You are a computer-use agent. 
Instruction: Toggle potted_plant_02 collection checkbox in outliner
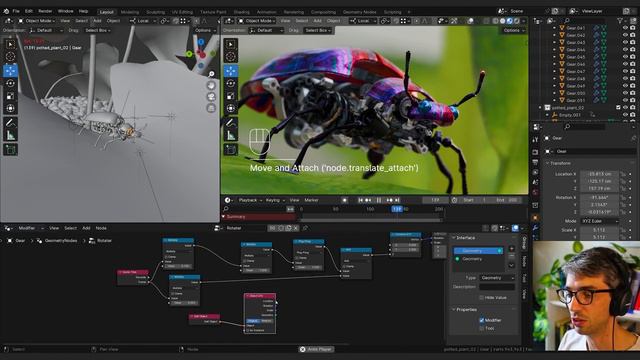[618, 108]
